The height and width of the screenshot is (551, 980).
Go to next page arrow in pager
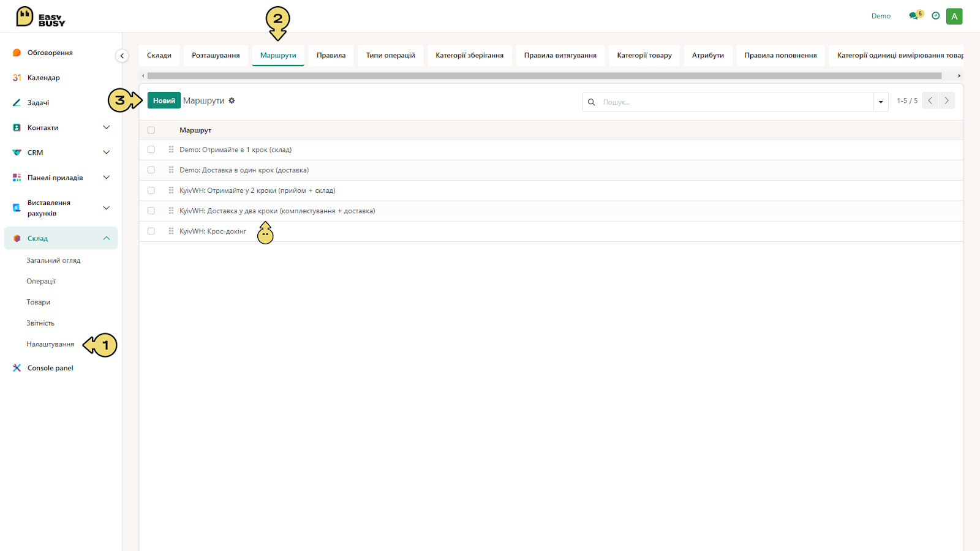[946, 100]
